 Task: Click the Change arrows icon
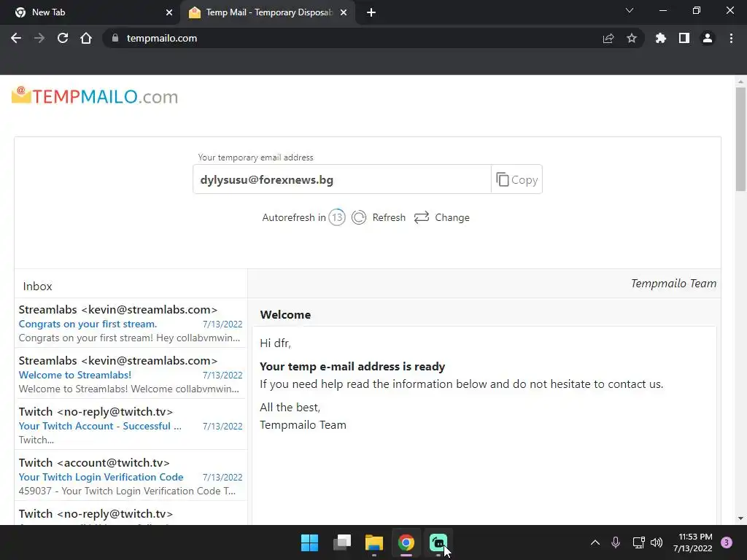click(422, 217)
